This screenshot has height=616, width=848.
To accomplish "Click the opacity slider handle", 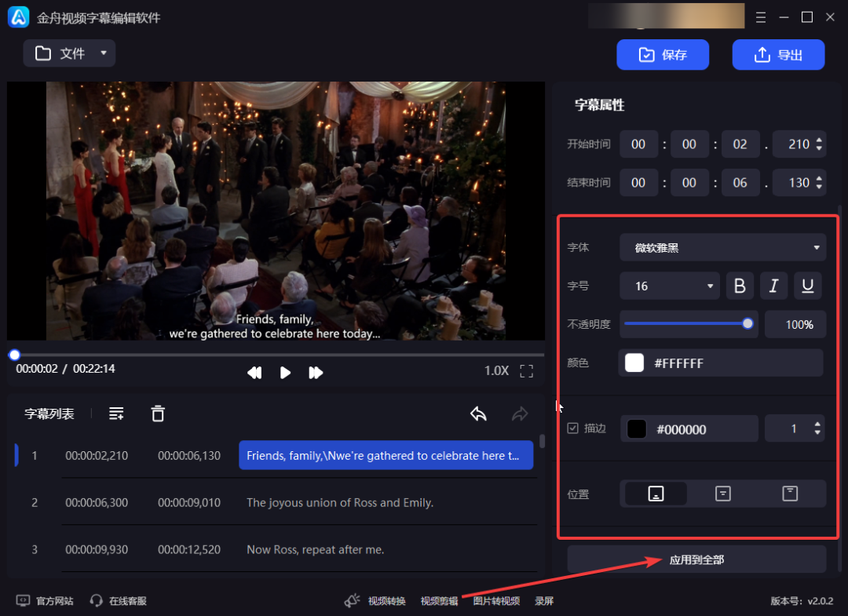I will [x=747, y=323].
